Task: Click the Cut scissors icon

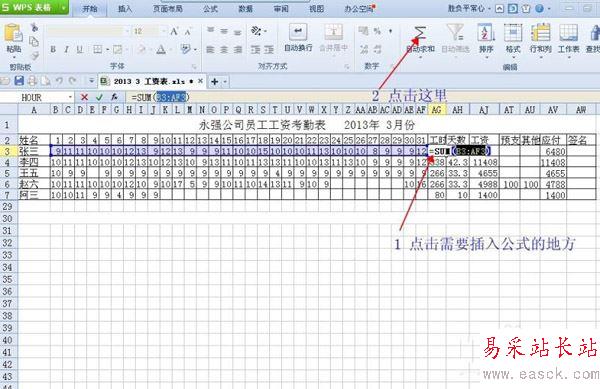Action: pyautogui.click(x=34, y=28)
